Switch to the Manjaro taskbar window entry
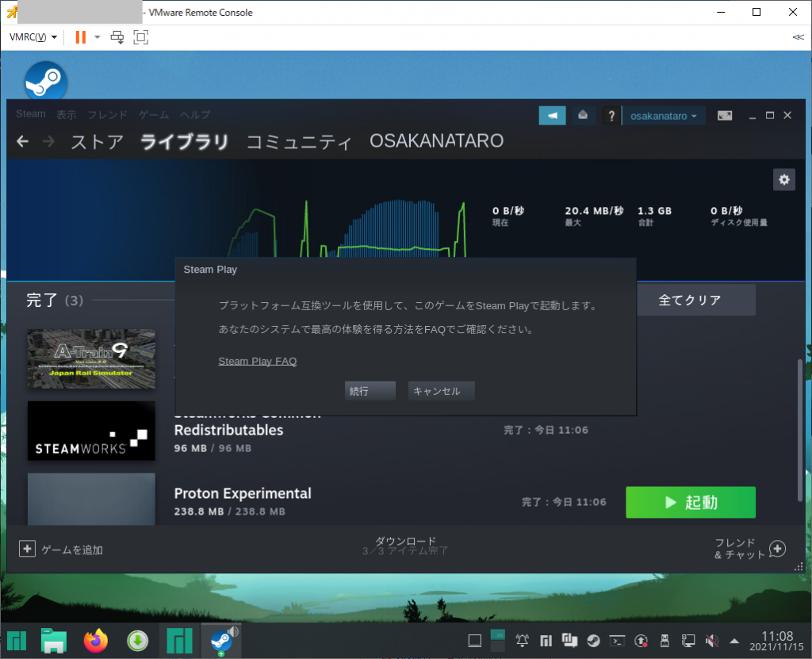The width and height of the screenshot is (812, 659). click(180, 641)
